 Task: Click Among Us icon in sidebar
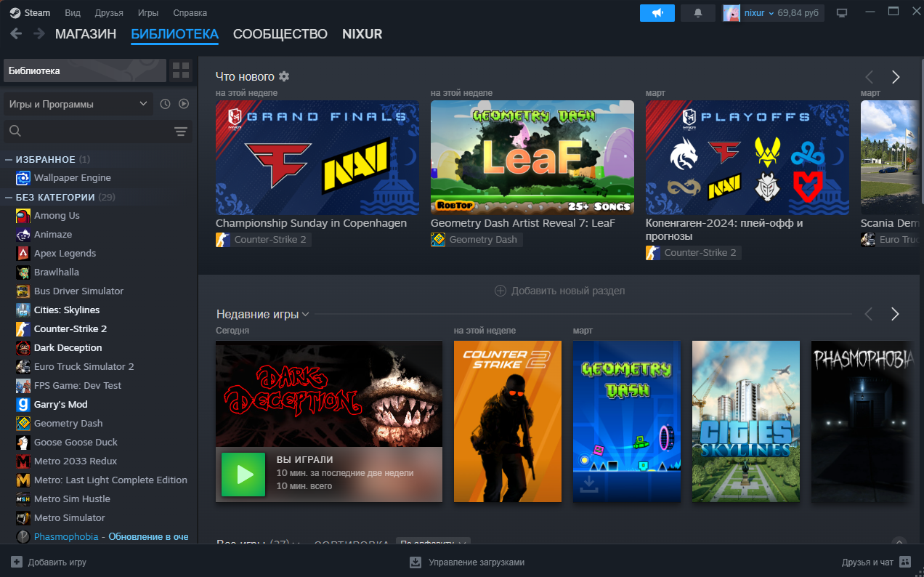23,216
